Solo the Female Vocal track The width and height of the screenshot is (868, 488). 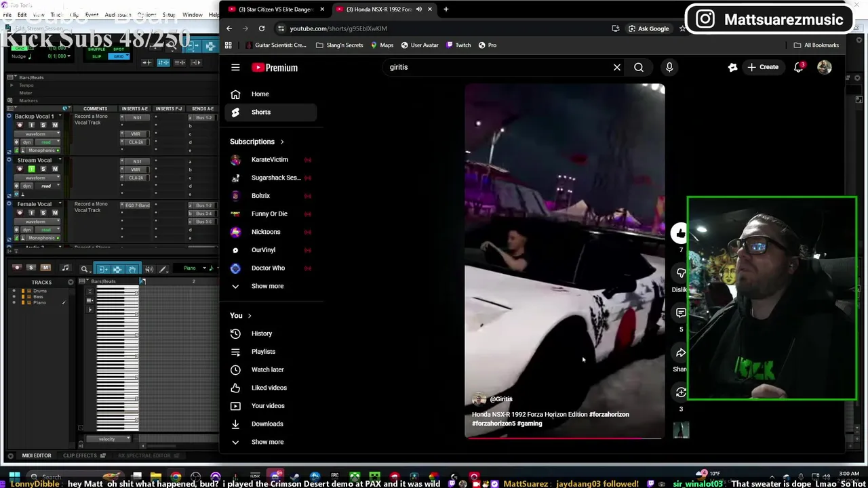coord(43,213)
